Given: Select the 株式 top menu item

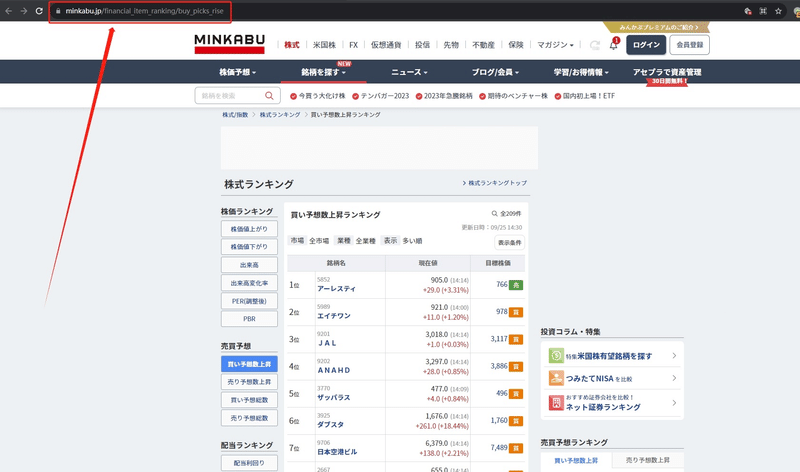Looking at the screenshot, I should click(x=292, y=45).
